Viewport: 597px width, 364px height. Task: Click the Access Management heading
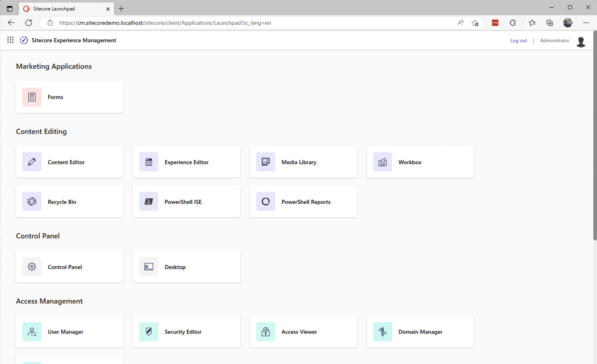click(49, 301)
